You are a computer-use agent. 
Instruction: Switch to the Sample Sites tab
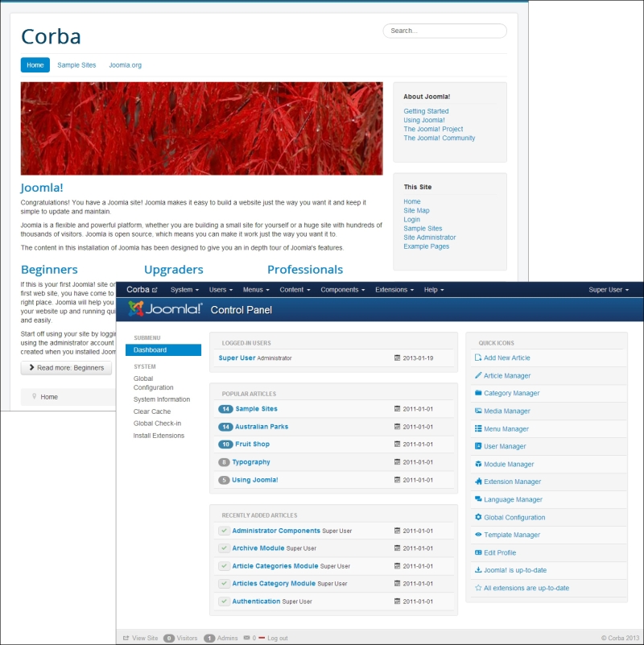pos(76,65)
